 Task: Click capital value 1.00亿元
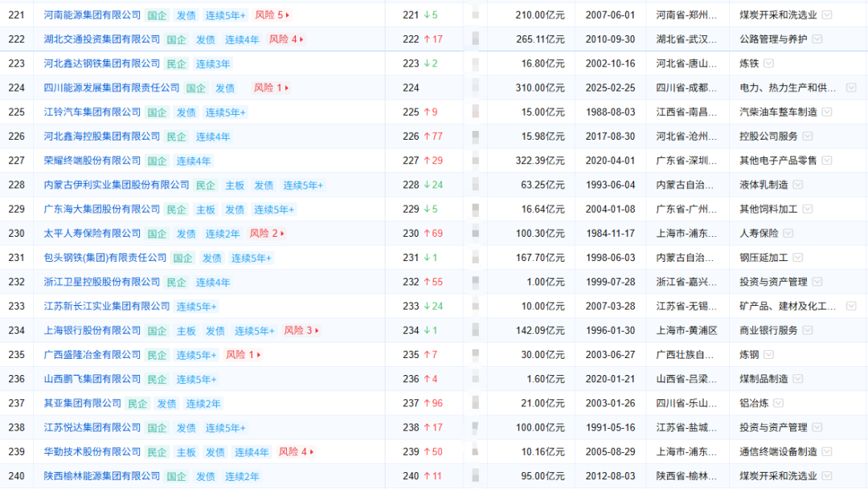(546, 282)
